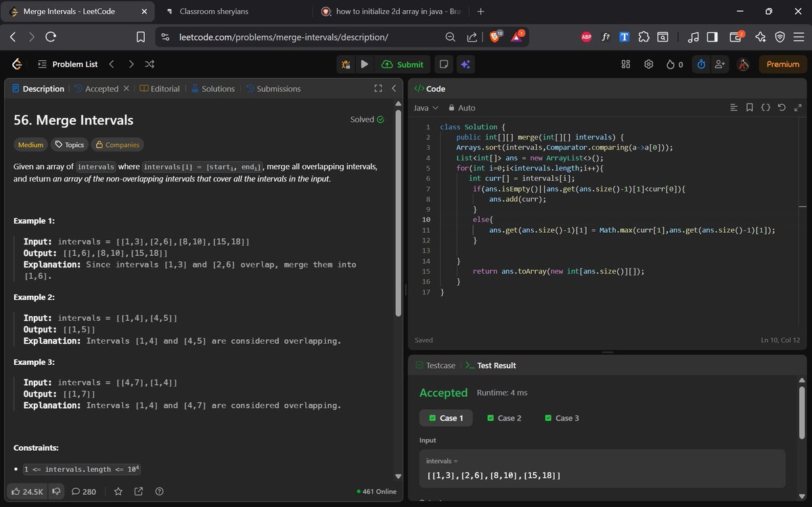Screen dimensions: 812x507
Task: Open the layout grid icon
Action: point(626,64)
